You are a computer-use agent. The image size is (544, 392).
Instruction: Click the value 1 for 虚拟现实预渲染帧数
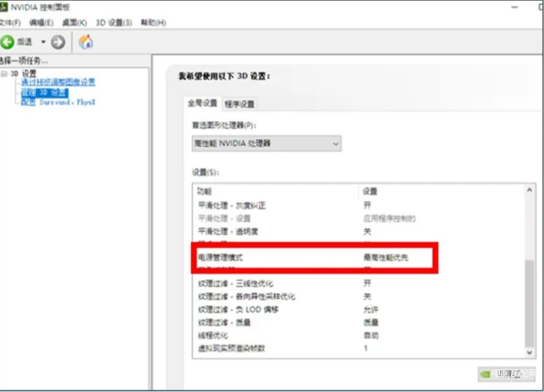coord(366,348)
